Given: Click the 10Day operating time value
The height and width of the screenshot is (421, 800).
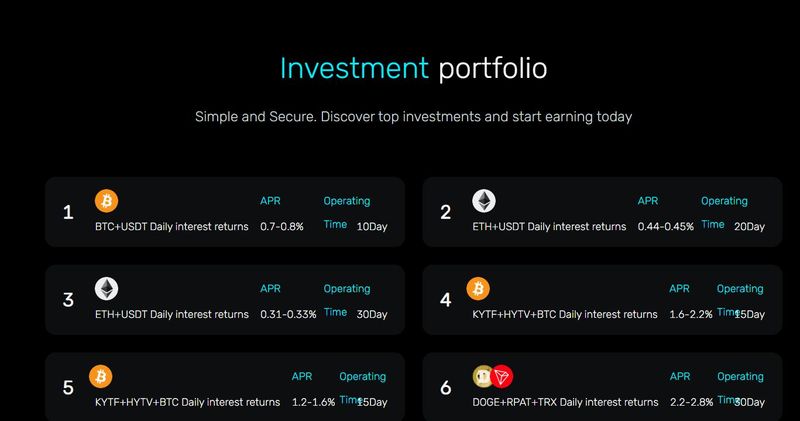Looking at the screenshot, I should pos(371,227).
